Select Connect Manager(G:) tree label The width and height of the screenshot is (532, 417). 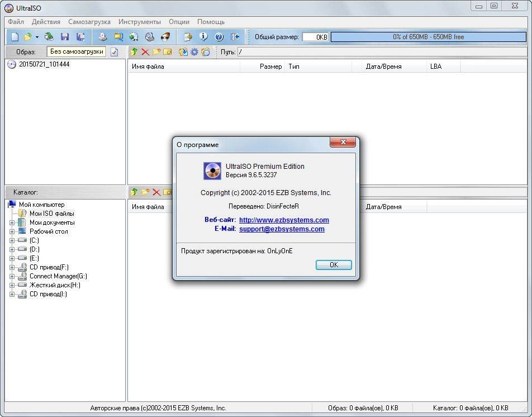point(58,276)
